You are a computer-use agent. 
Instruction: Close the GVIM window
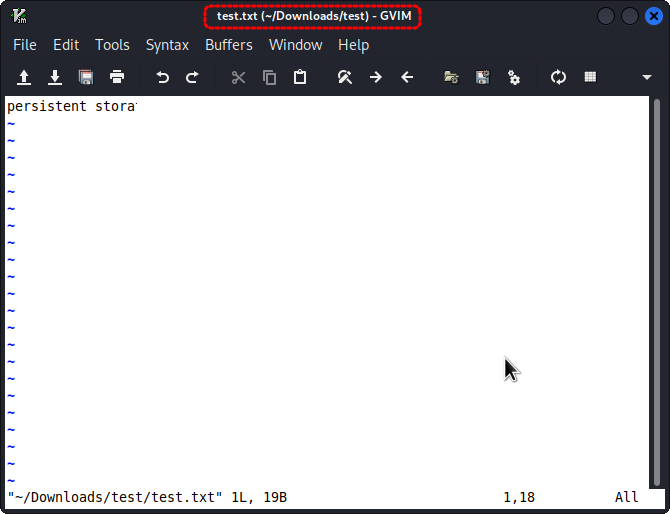pos(653,16)
